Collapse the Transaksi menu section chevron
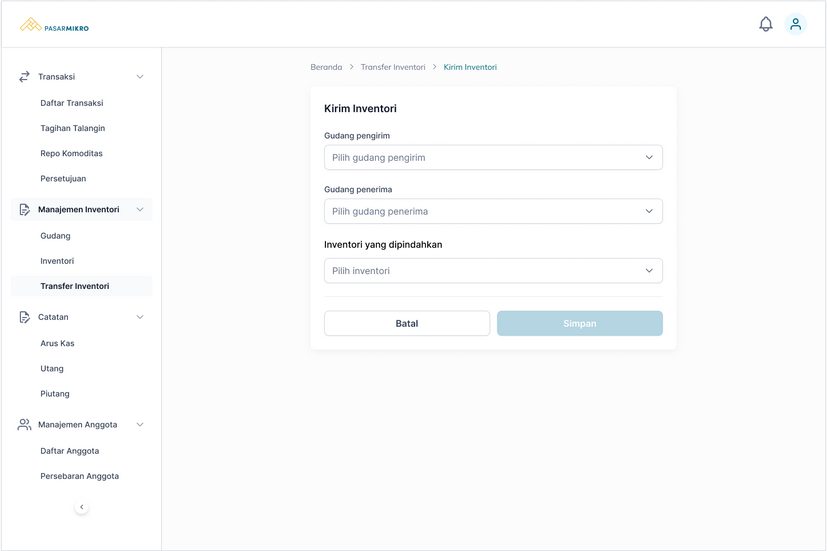827x551 pixels. coord(140,77)
